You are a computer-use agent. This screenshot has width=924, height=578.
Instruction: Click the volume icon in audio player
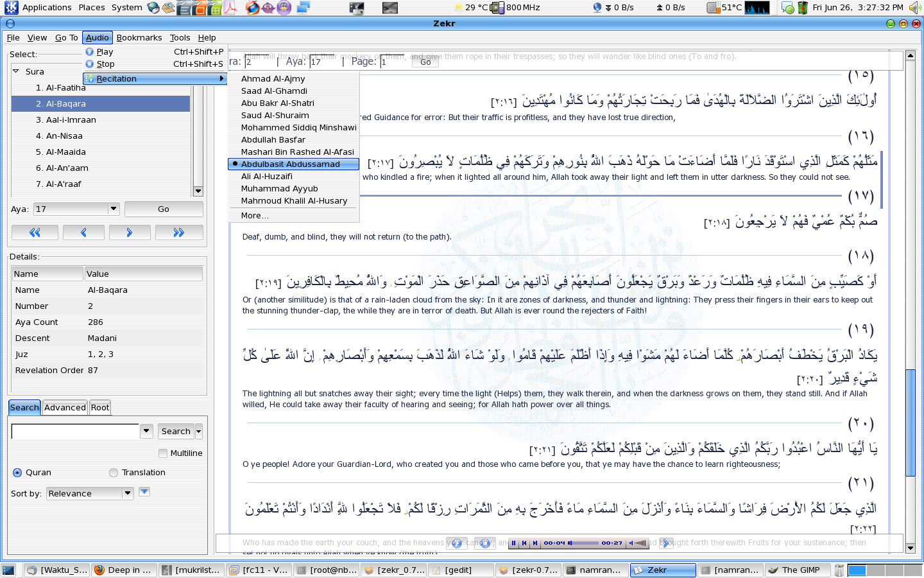coord(631,543)
